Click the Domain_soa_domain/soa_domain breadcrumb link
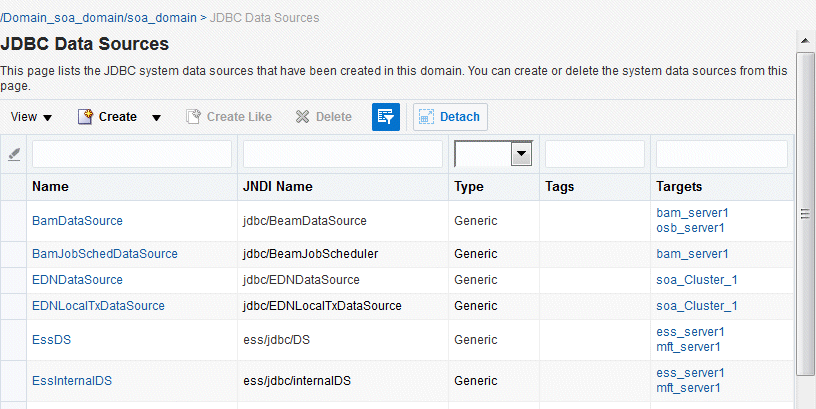This screenshot has height=409, width=816. coord(99,18)
